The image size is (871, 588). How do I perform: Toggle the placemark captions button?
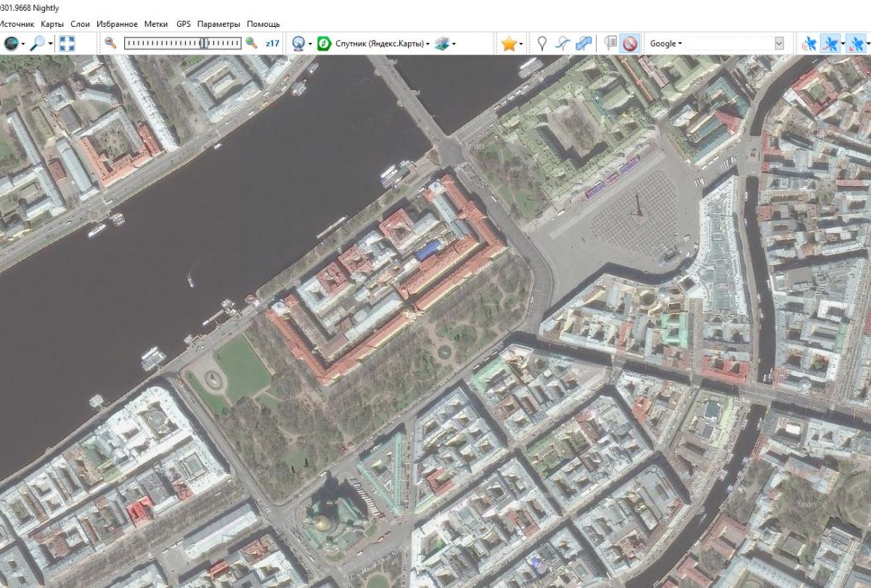click(x=610, y=44)
